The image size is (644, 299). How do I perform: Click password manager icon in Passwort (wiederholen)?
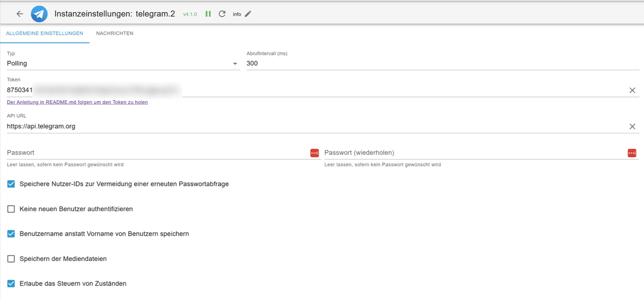(x=632, y=153)
